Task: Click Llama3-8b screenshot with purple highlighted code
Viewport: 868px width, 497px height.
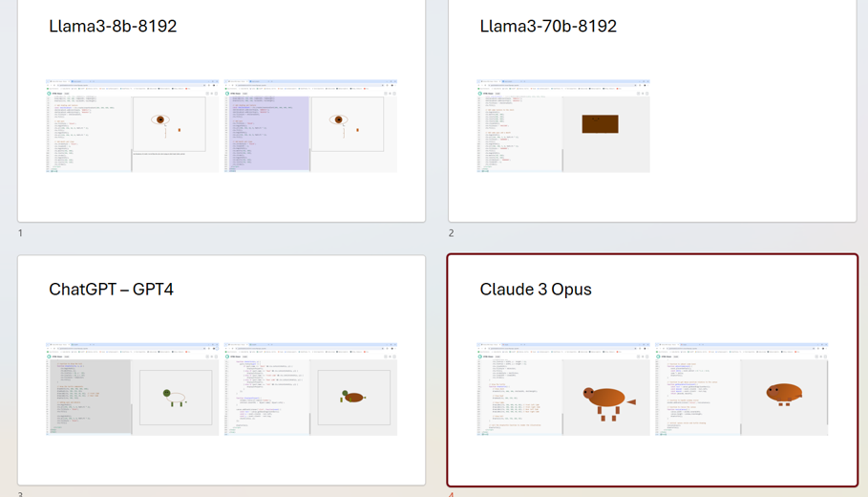Action: pyautogui.click(x=310, y=126)
